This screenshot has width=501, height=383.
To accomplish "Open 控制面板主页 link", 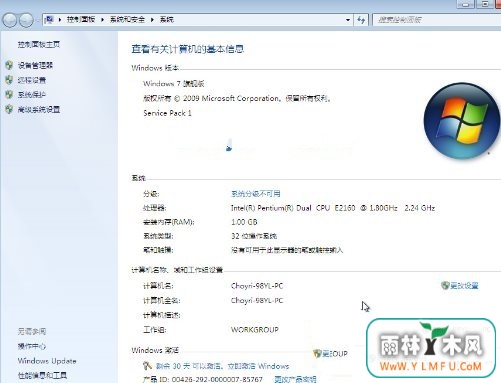I will [39, 44].
